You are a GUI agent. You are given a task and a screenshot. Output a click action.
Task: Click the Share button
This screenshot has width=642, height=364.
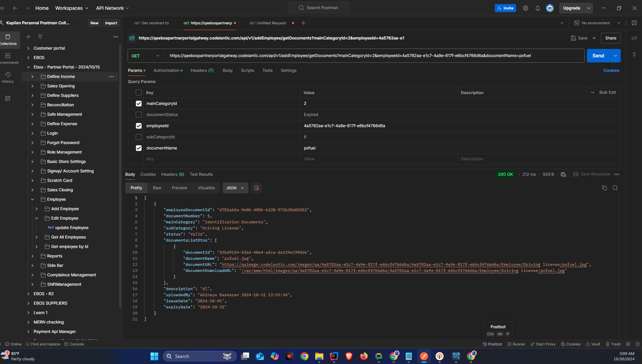click(611, 38)
